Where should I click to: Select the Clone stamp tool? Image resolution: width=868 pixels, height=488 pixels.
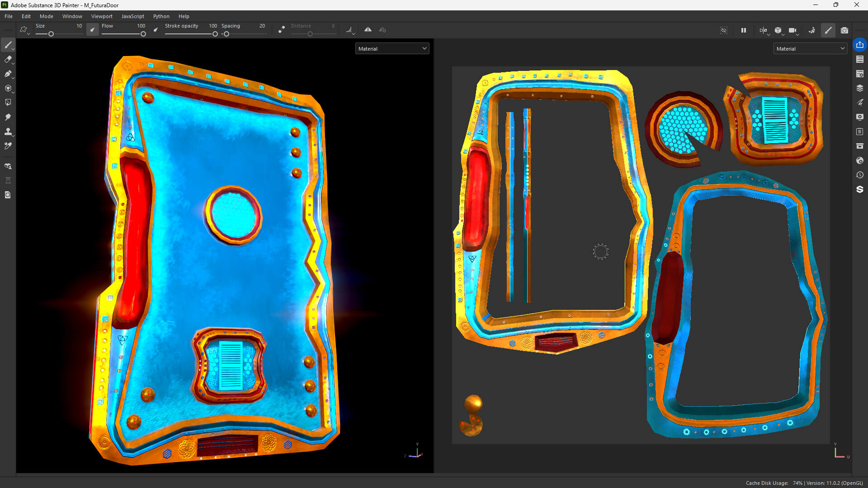tap(8, 131)
